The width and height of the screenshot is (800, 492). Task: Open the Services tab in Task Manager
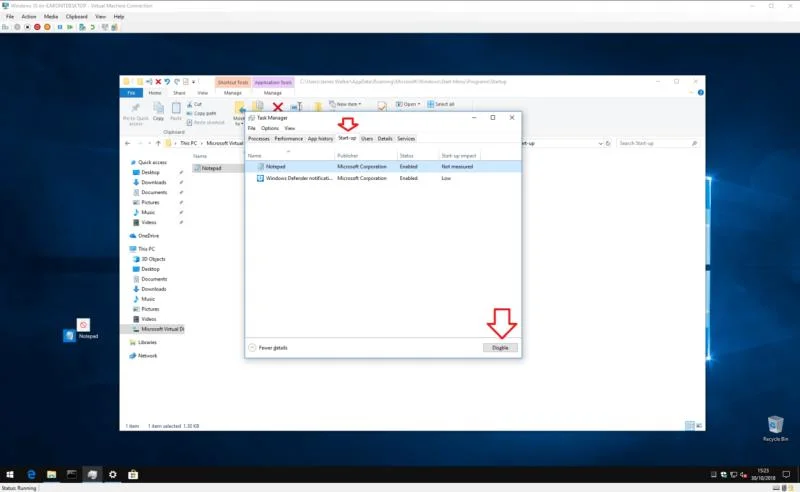pyautogui.click(x=406, y=139)
